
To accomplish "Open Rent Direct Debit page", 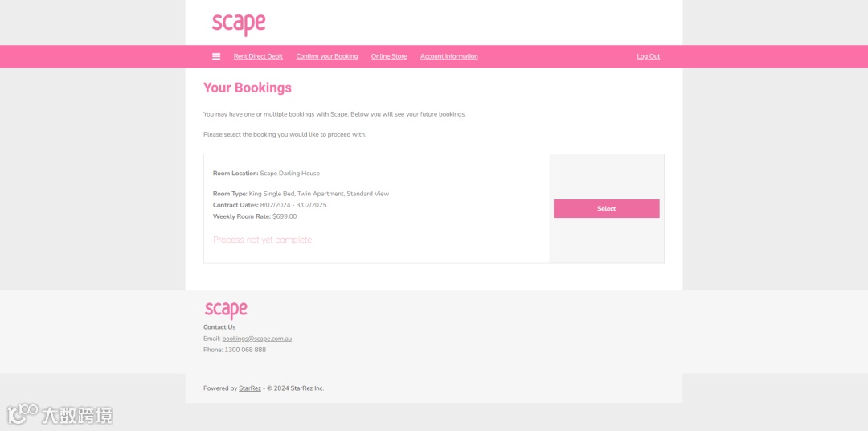I will [x=258, y=56].
